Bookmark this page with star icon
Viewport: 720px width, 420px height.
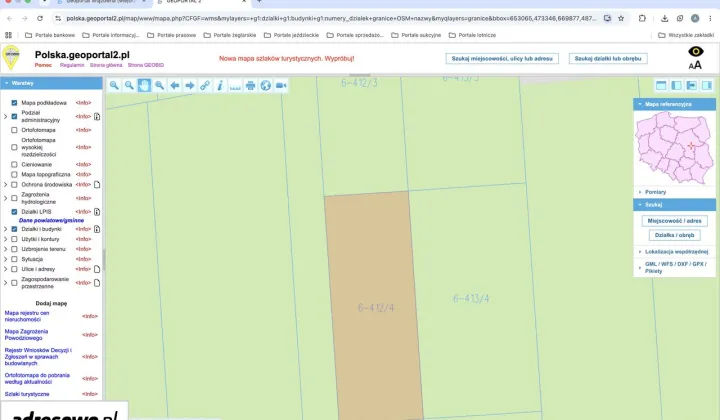pyautogui.click(x=621, y=18)
